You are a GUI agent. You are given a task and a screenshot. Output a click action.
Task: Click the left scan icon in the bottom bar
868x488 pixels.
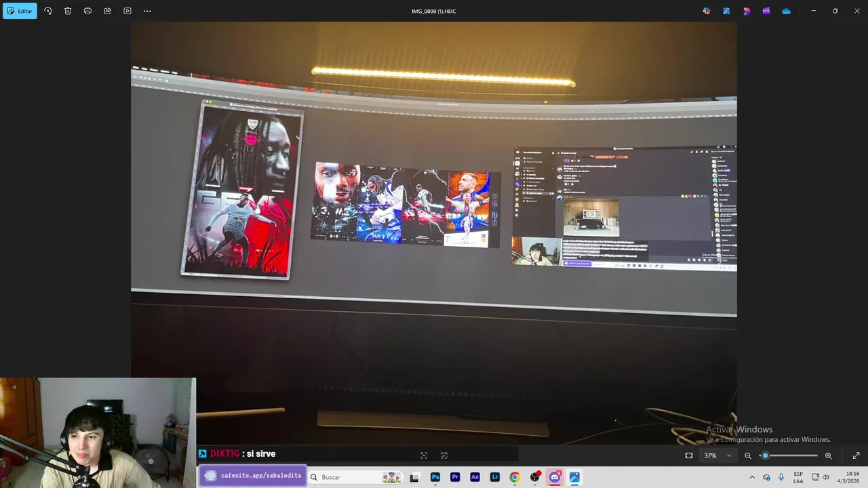(424, 455)
